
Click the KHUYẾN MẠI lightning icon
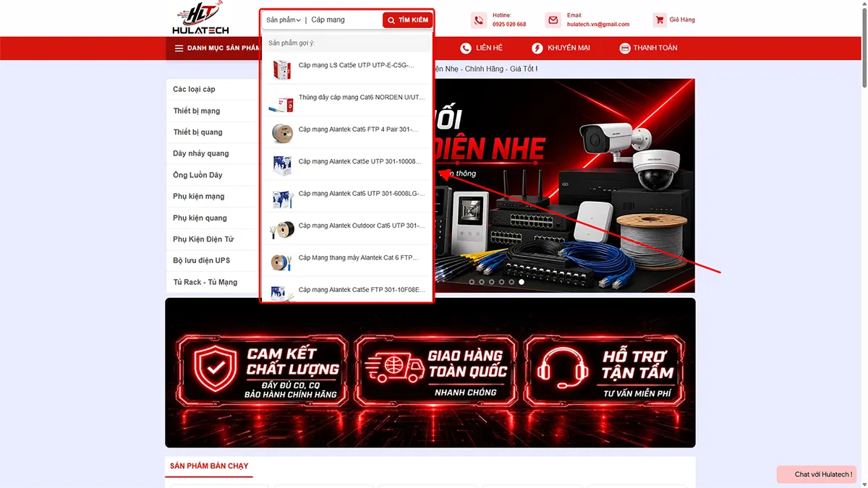click(x=537, y=48)
